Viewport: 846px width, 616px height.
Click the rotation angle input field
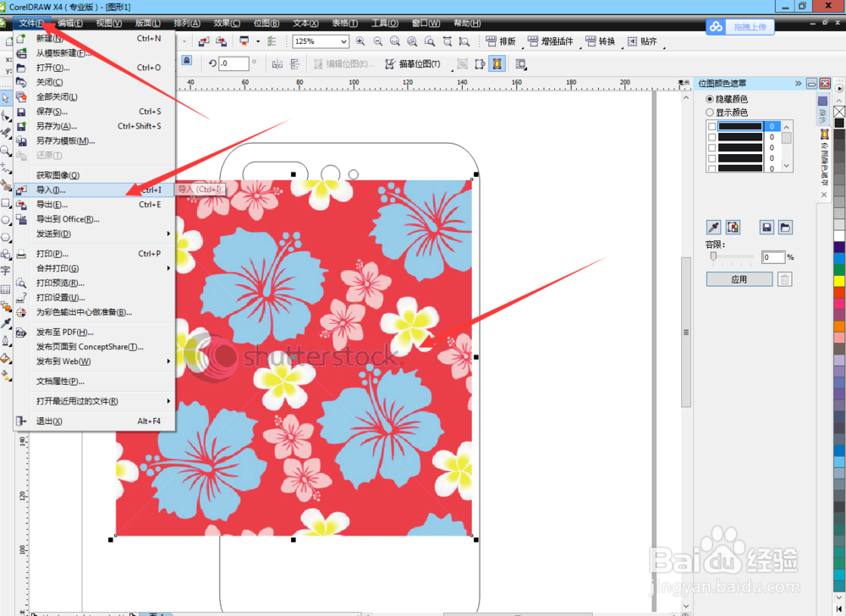click(x=233, y=63)
